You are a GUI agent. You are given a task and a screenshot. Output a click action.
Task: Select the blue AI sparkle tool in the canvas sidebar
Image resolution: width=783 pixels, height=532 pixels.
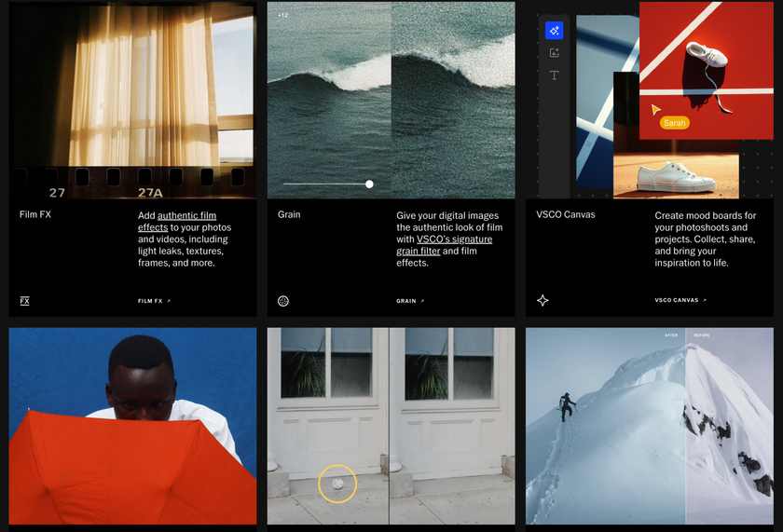click(x=555, y=31)
